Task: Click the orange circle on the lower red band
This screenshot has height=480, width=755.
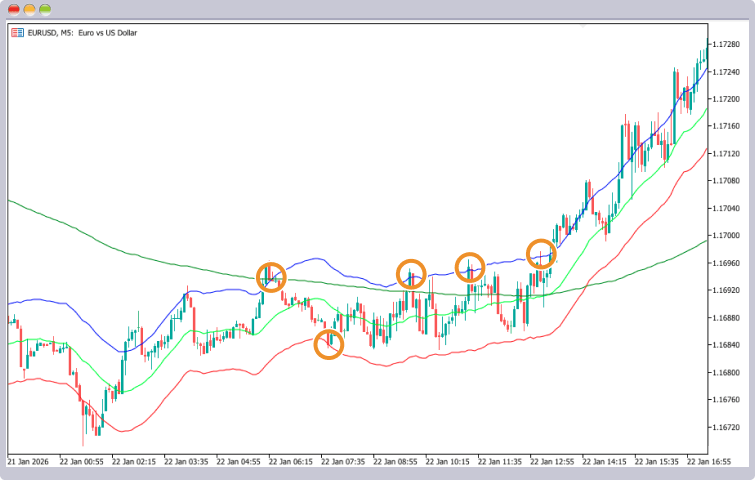Action: 328,345
